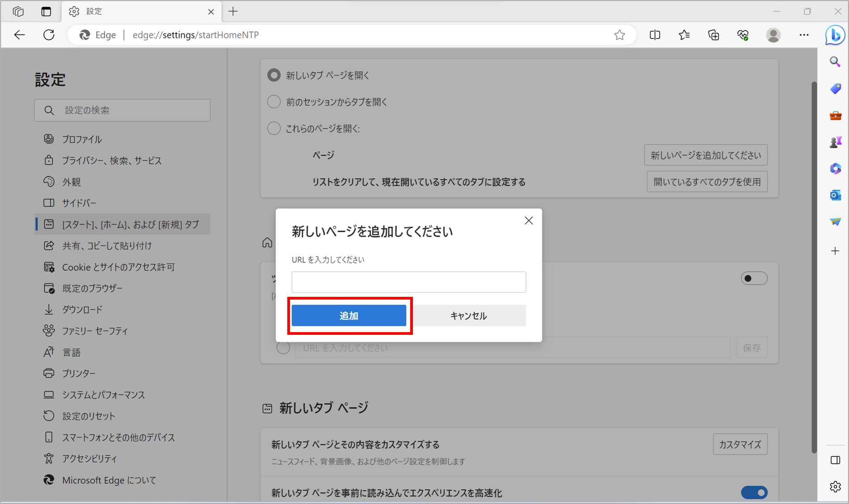
Task: Click the sidebar search magnifier icon
Action: (x=835, y=62)
